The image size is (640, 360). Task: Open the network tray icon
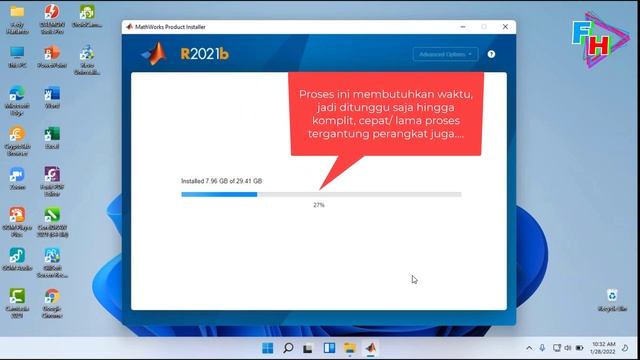(x=556, y=348)
